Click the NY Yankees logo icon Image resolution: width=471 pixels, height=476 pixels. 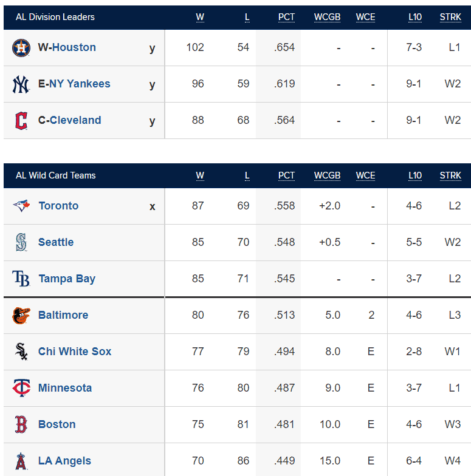click(x=21, y=84)
